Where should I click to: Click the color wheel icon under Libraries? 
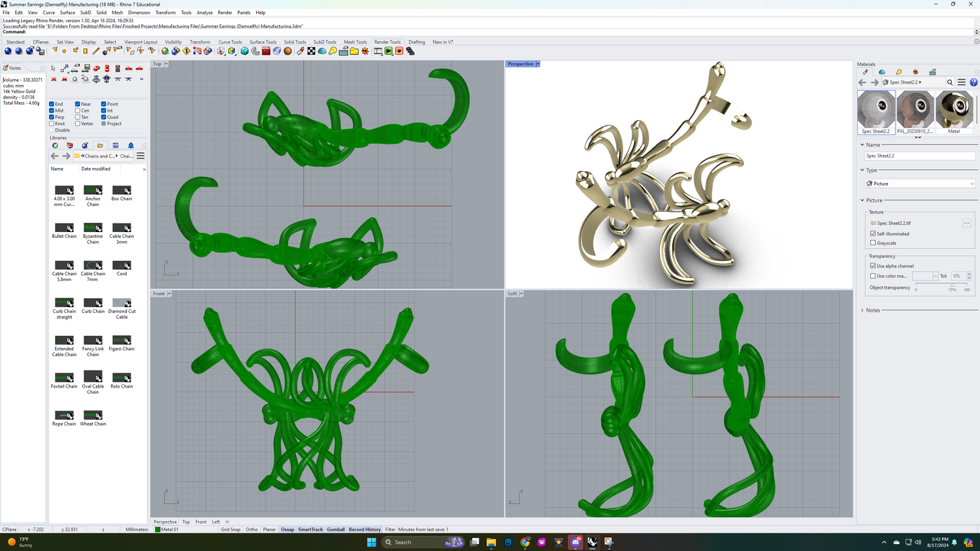click(55, 146)
